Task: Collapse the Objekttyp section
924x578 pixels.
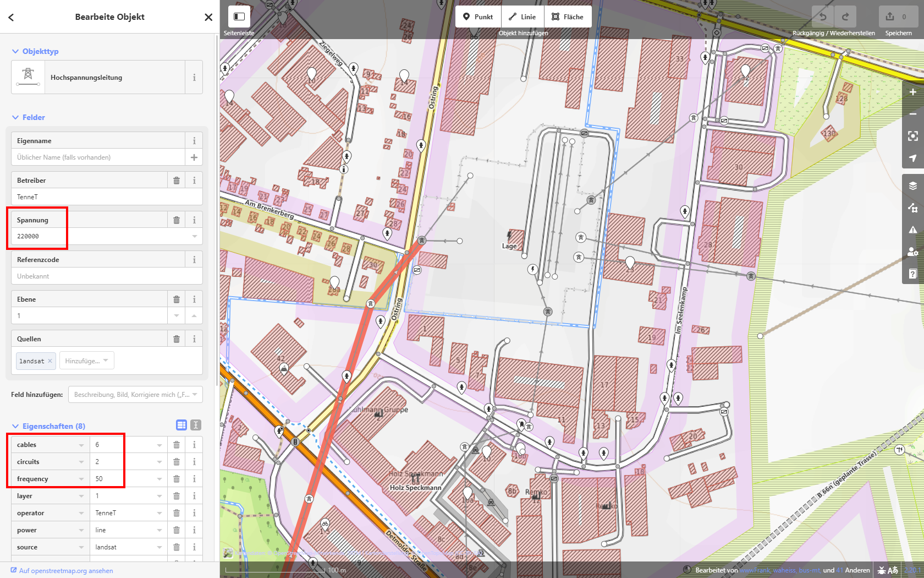Action: click(35, 51)
